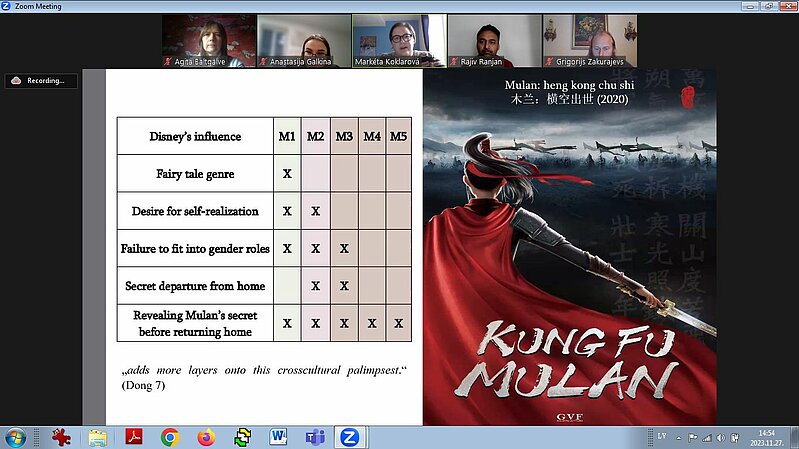Launch Google Chrome from the taskbar
Screen dimensions: 799x449
(170, 437)
